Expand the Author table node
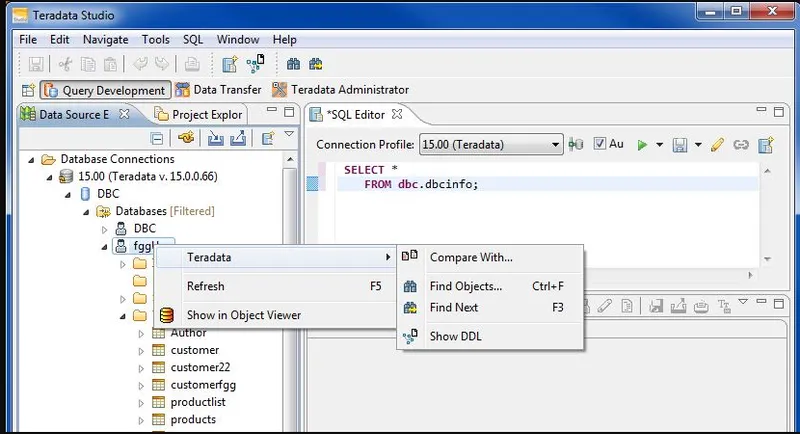This screenshot has width=800, height=434. click(141, 334)
